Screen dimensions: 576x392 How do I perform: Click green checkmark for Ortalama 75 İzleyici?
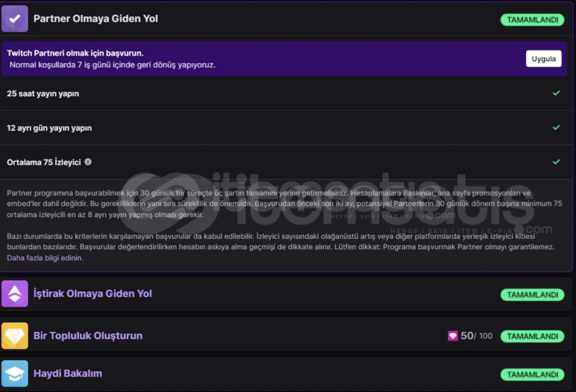[x=556, y=162]
